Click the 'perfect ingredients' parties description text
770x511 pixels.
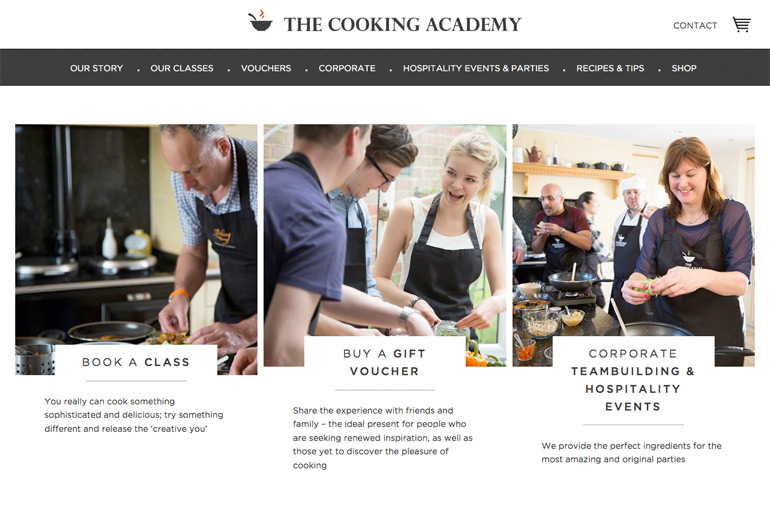[x=632, y=453]
